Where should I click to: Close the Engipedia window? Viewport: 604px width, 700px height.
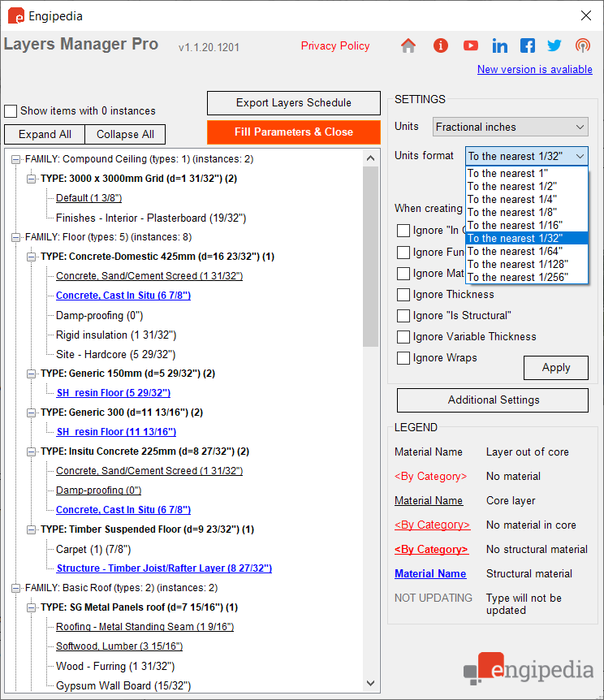click(x=586, y=15)
